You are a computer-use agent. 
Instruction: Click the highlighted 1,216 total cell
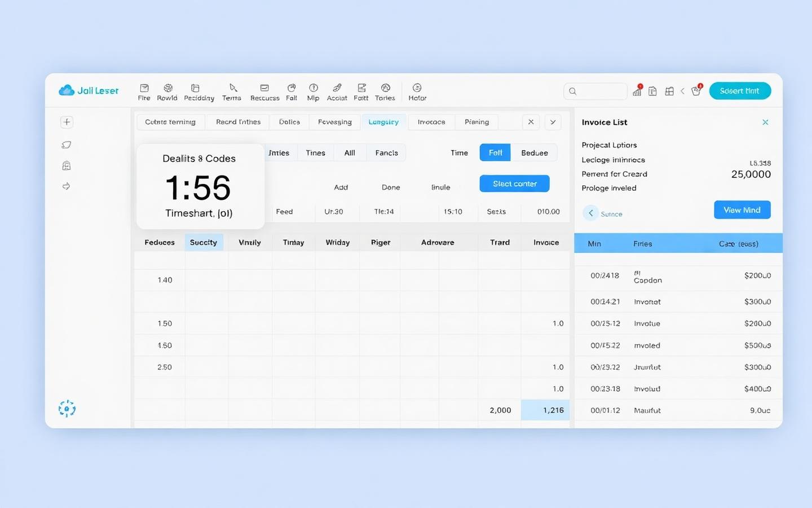coord(545,410)
